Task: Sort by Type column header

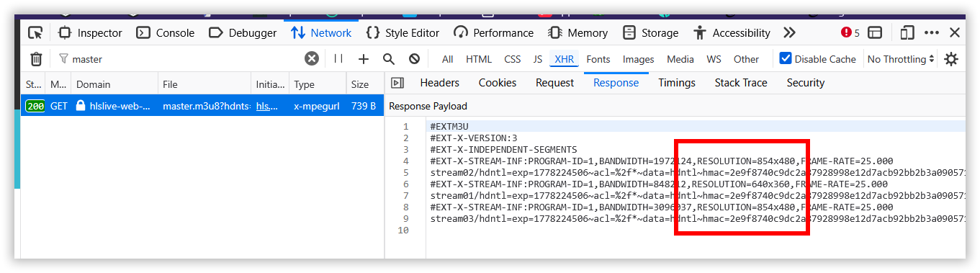Action: click(318, 84)
